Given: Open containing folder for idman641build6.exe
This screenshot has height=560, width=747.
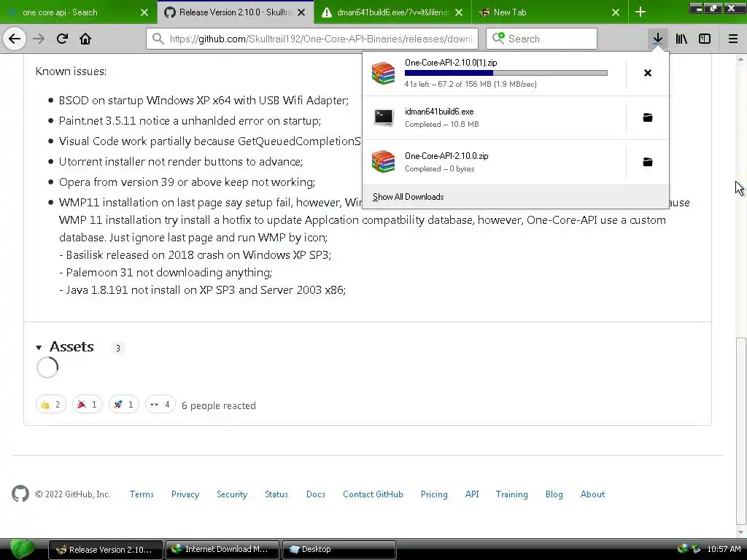Looking at the screenshot, I should tap(648, 117).
